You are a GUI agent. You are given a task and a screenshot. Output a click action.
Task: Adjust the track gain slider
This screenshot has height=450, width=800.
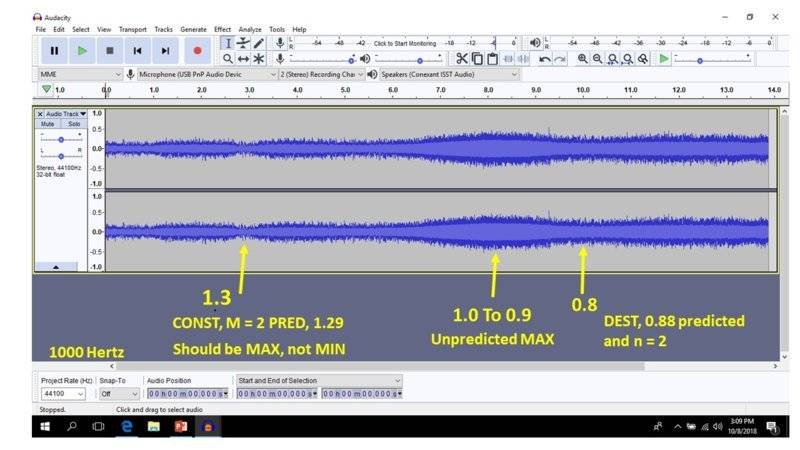point(62,141)
